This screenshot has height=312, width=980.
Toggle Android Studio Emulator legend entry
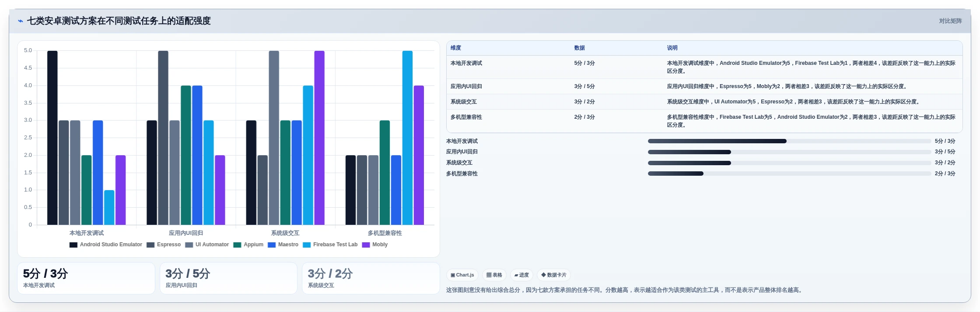pyautogui.click(x=106, y=245)
